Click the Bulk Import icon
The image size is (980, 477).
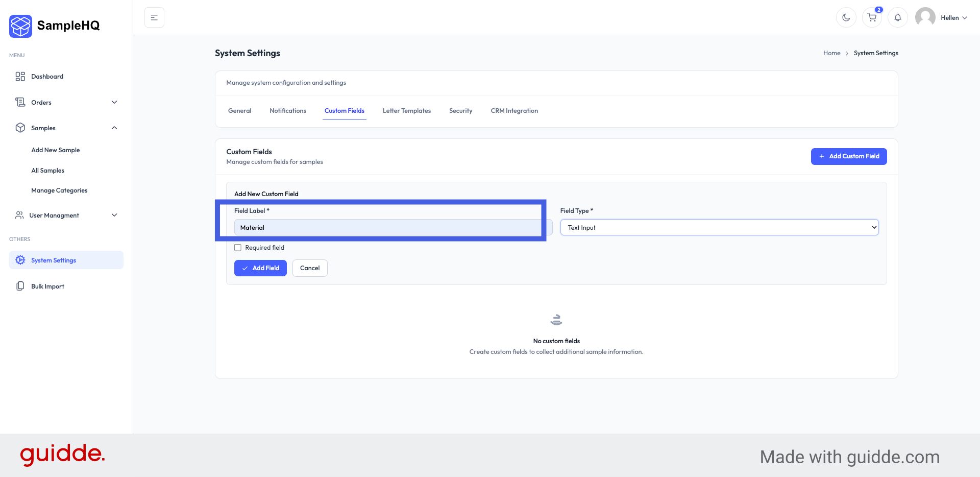(20, 285)
